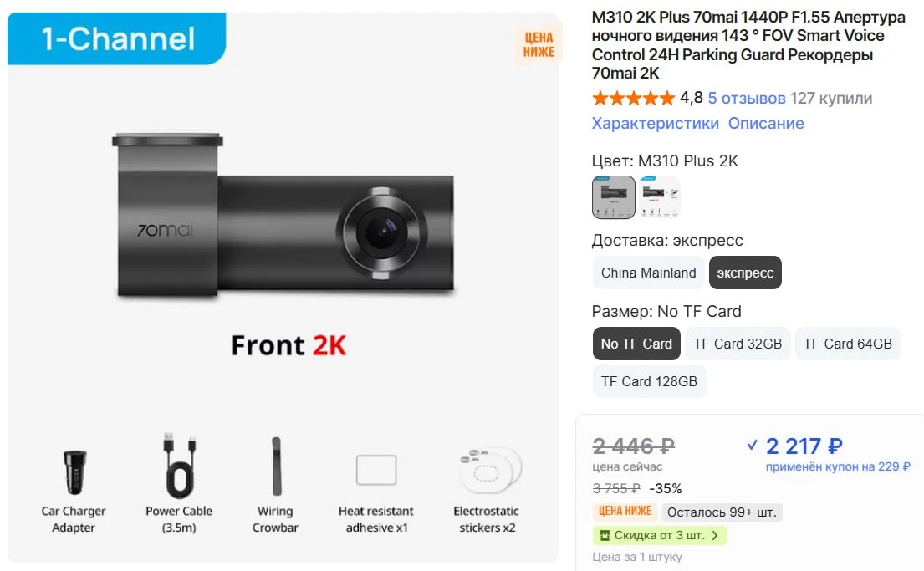
Task: Select No TF Card size
Action: (x=636, y=344)
